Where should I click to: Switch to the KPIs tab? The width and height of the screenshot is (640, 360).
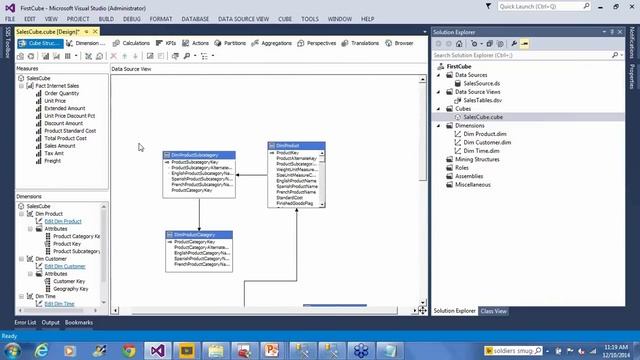(166, 43)
